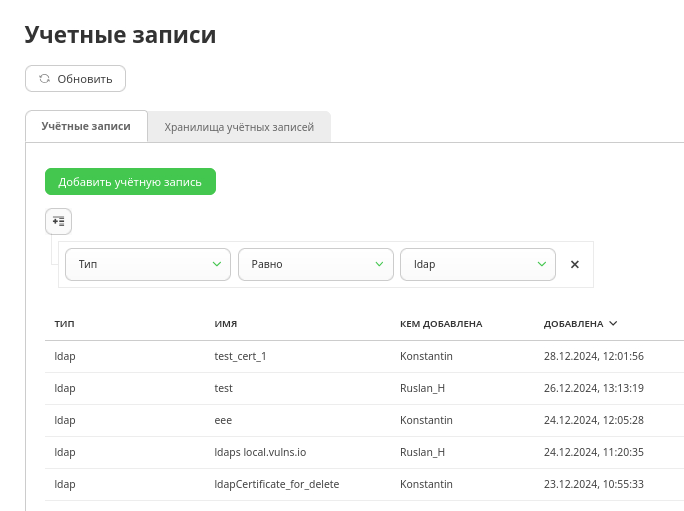The height and width of the screenshot is (511, 684).
Task: Click ldap type in ldapCertificate_for_delete row
Action: (x=65, y=485)
